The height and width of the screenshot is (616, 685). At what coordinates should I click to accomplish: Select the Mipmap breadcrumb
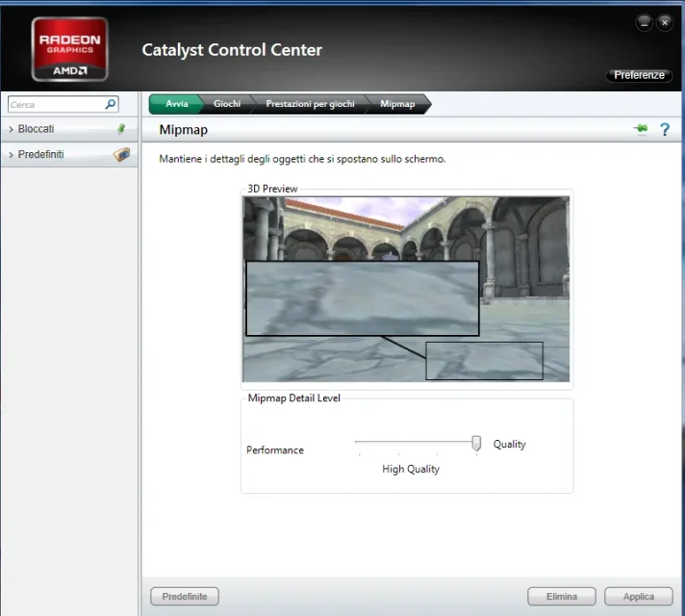[x=397, y=104]
